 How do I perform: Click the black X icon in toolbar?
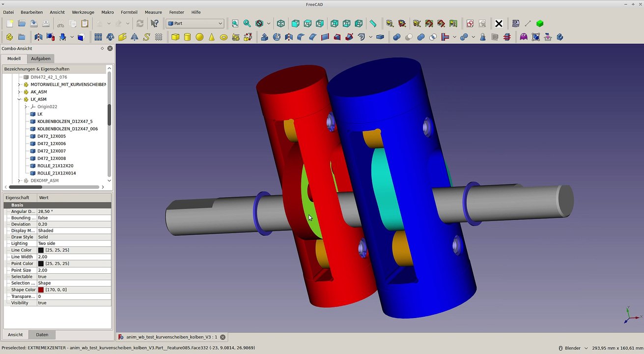click(499, 24)
